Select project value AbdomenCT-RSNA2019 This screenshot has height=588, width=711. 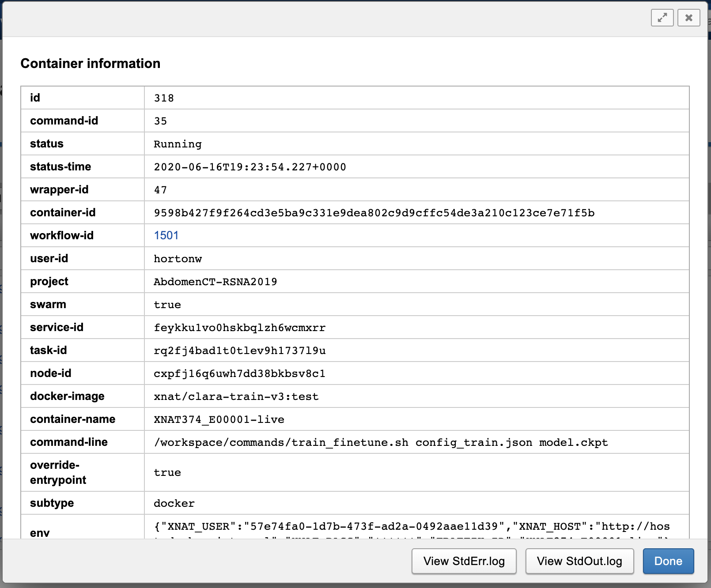point(215,282)
